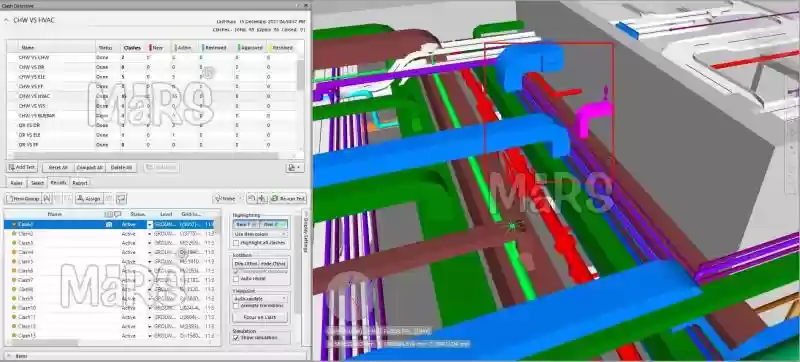800x362 pixels.
Task: Open the import/export clash tests icon menu
Action: coord(294,167)
